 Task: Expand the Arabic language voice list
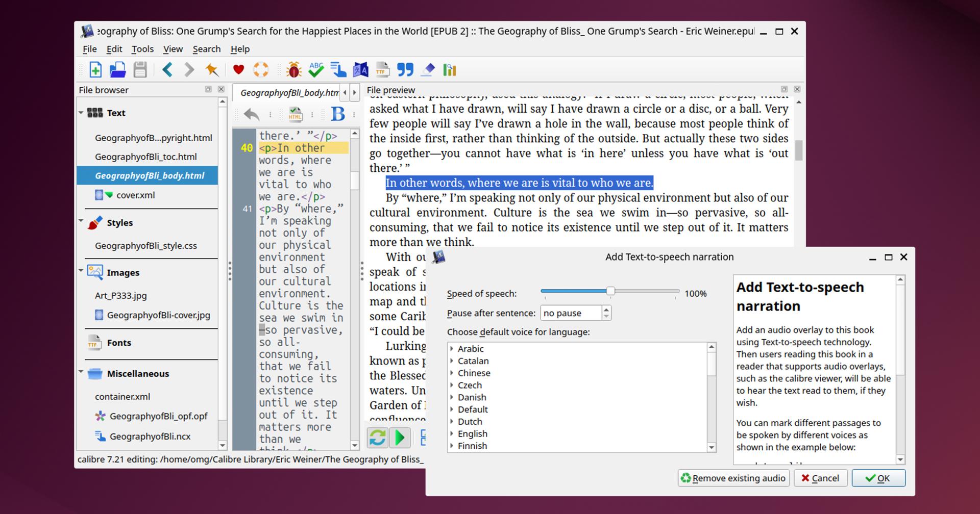tap(452, 349)
